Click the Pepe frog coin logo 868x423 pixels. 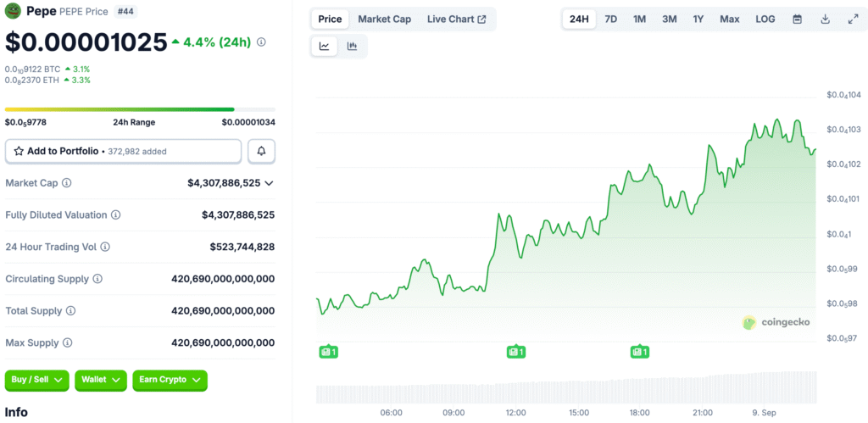tap(12, 11)
